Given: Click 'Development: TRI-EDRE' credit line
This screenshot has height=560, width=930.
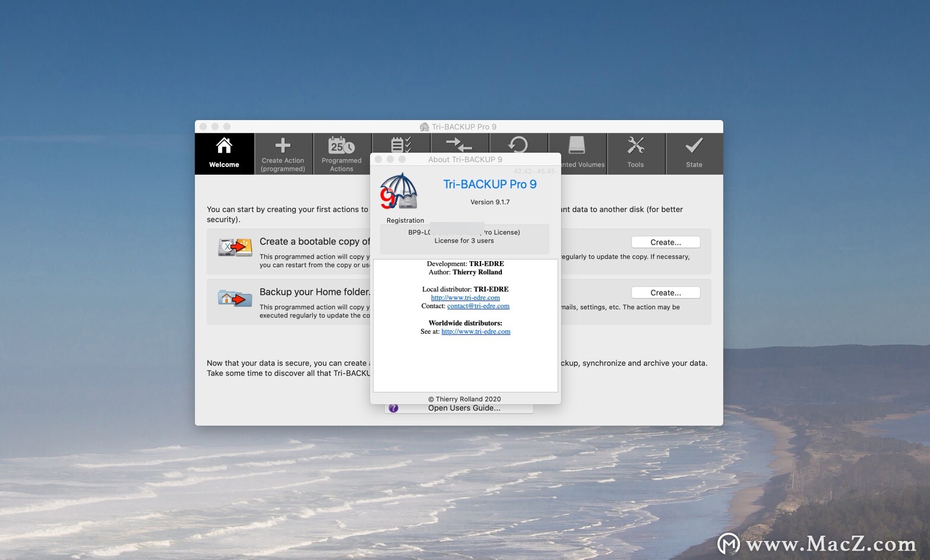Looking at the screenshot, I should (x=466, y=264).
